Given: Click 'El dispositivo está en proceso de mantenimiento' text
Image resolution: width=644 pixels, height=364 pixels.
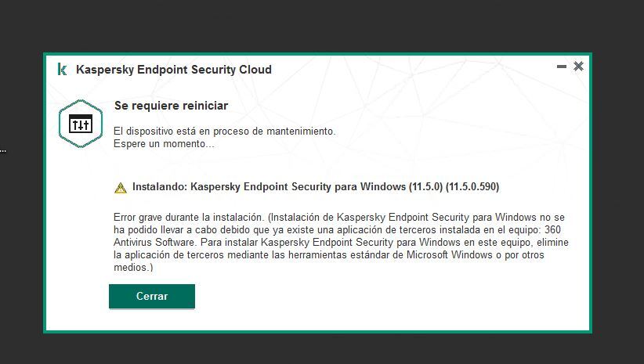Looking at the screenshot, I should click(225, 132).
